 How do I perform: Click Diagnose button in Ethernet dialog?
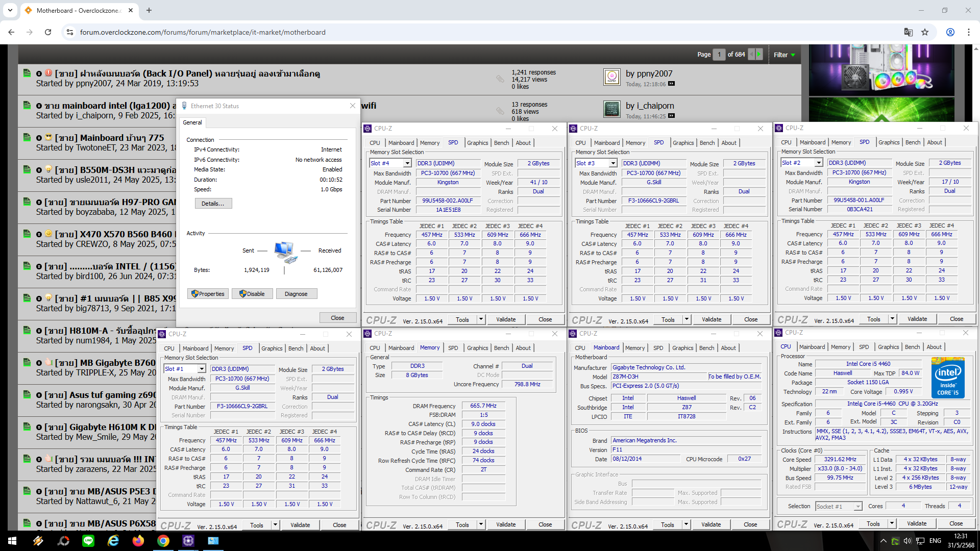point(296,294)
